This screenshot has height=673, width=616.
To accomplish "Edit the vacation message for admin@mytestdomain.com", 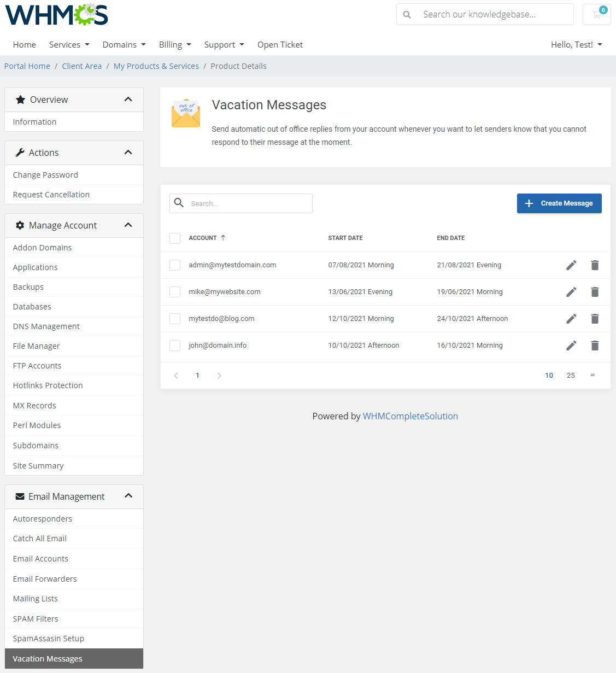I will (571, 265).
